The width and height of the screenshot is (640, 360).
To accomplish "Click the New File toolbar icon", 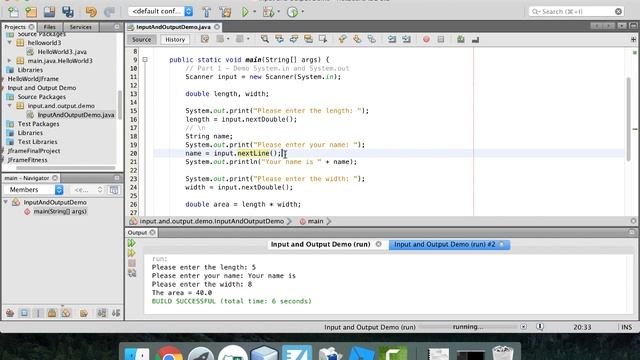I will click(x=13, y=12).
